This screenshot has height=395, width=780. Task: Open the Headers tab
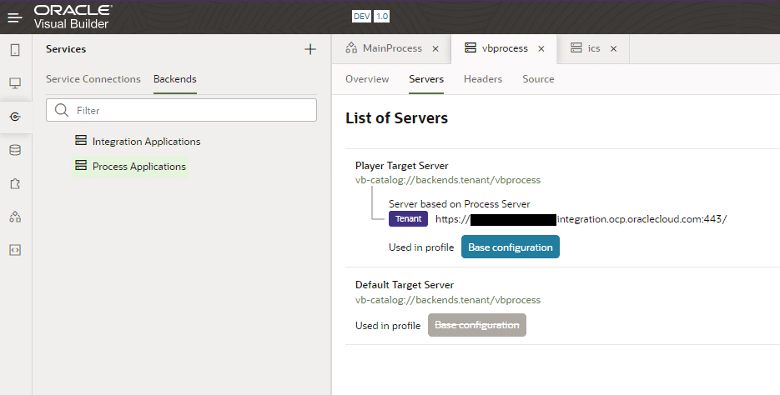[483, 79]
